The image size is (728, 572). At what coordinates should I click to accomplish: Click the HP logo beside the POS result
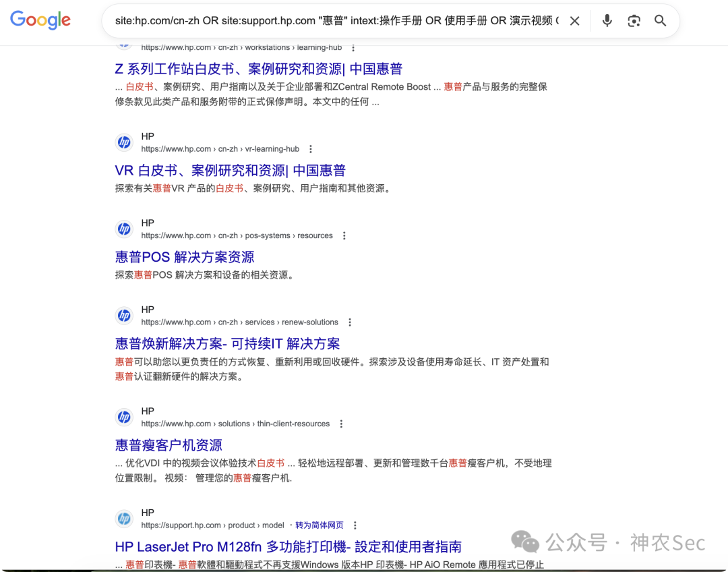(125, 229)
